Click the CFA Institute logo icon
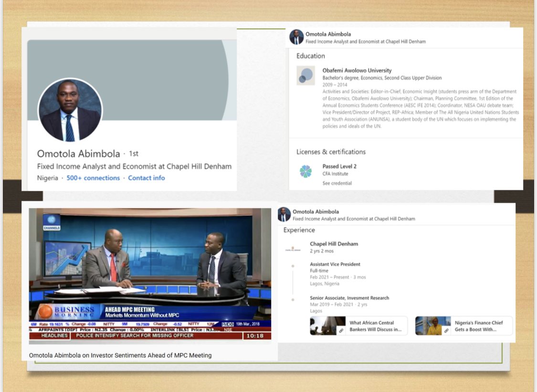Image resolution: width=537 pixels, height=392 pixels. point(305,171)
